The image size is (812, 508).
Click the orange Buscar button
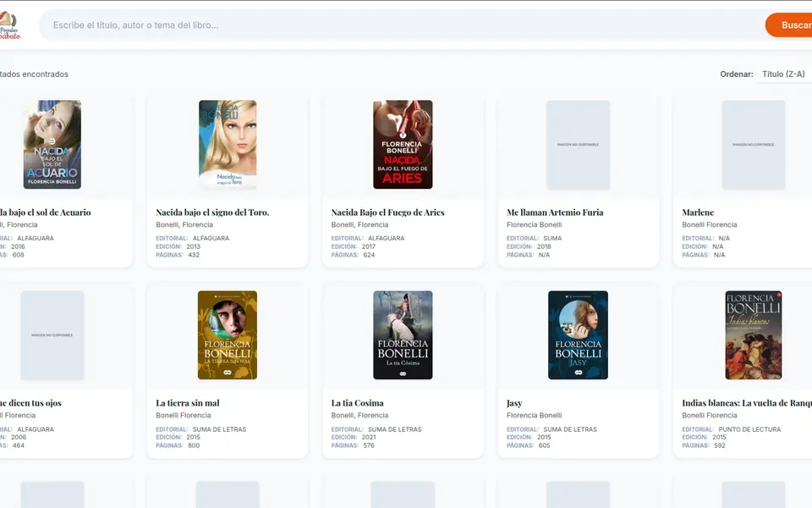tap(788, 25)
